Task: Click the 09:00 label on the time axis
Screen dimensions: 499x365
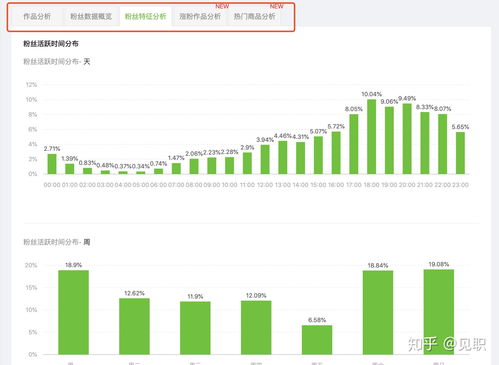Action: click(x=212, y=185)
